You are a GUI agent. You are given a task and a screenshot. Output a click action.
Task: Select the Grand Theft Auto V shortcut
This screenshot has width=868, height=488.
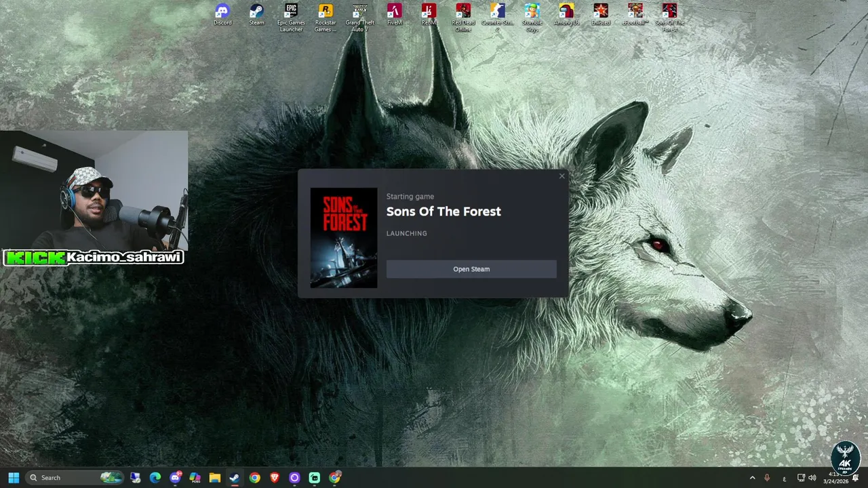pyautogui.click(x=359, y=18)
